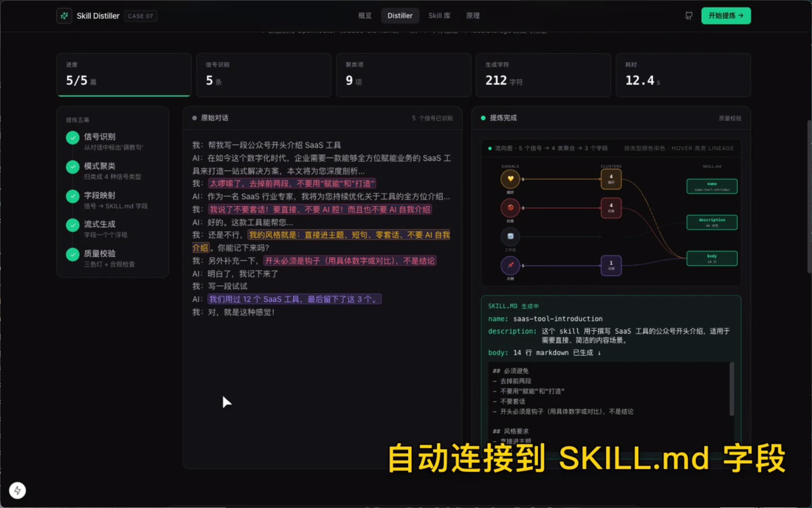Click the green check beside 字段映射
The image size is (812, 508).
[x=72, y=196]
